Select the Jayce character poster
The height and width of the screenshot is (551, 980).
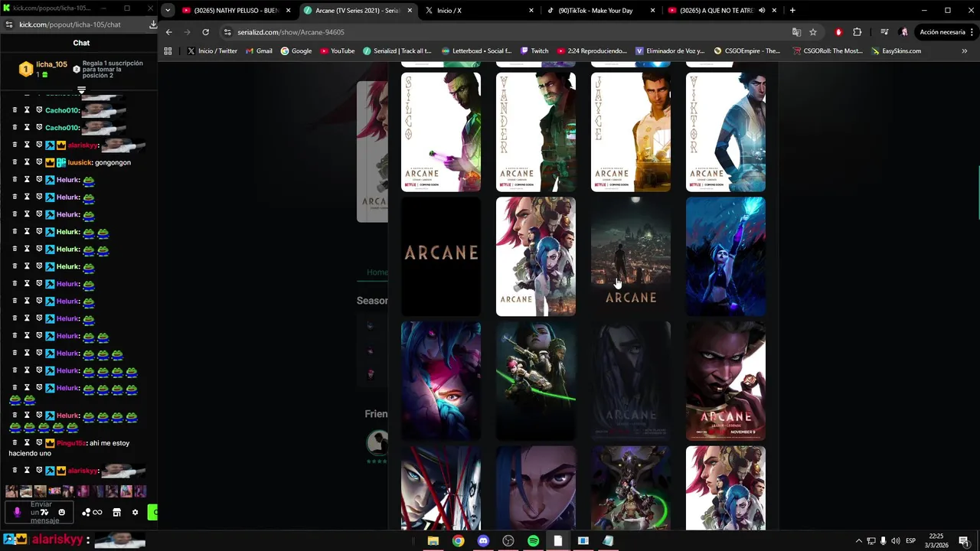pyautogui.click(x=631, y=132)
